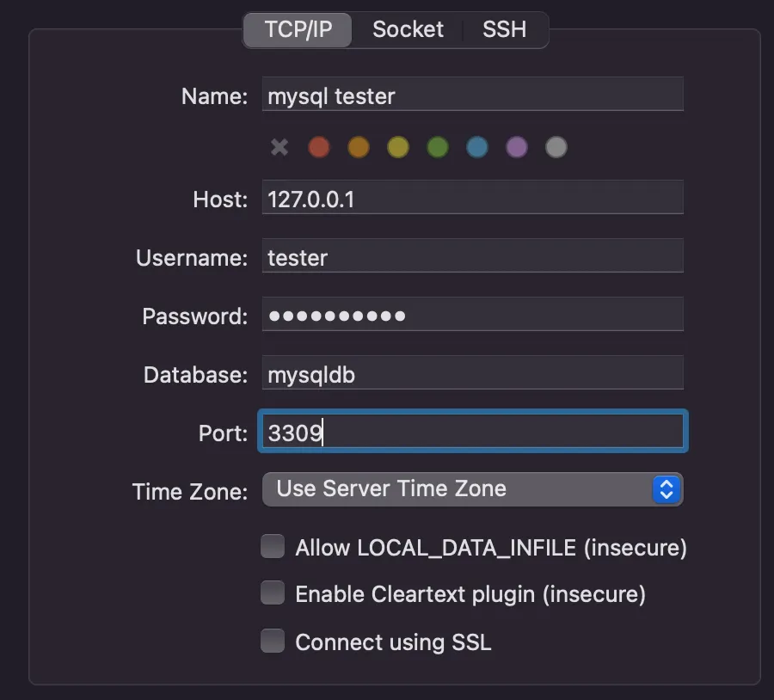Check Connect using SSL

(x=273, y=642)
